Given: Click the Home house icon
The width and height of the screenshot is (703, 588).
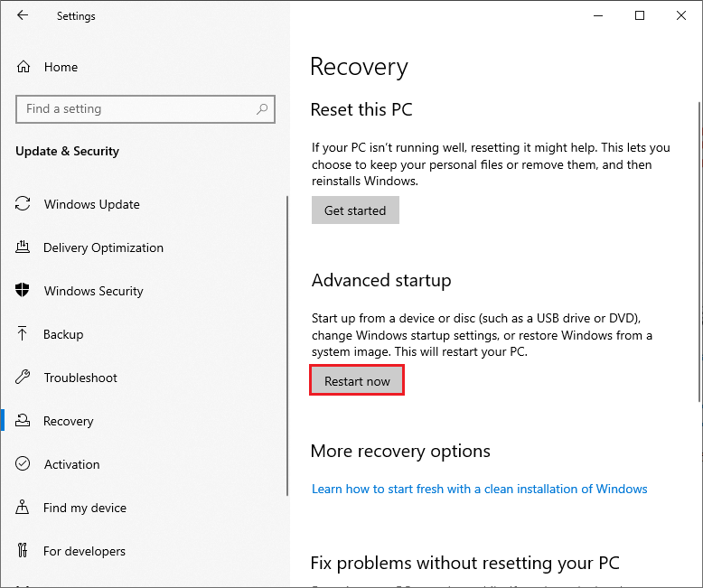Looking at the screenshot, I should [x=23, y=67].
